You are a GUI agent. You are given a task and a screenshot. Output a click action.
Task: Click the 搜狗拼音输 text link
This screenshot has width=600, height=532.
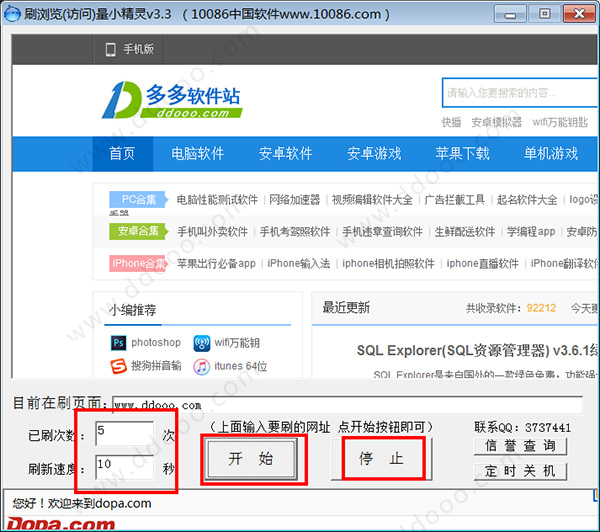(156, 366)
